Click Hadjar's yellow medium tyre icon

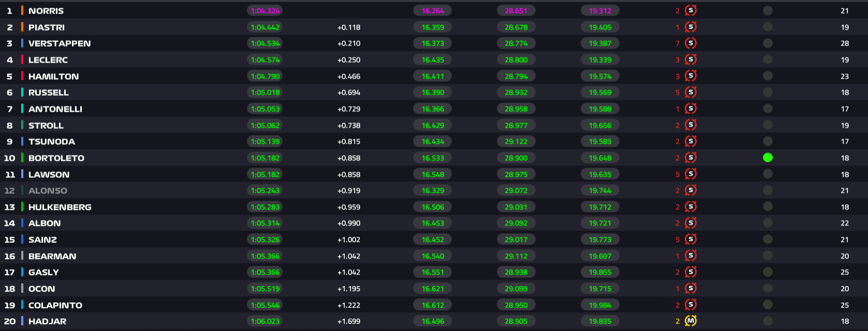pyautogui.click(x=690, y=321)
